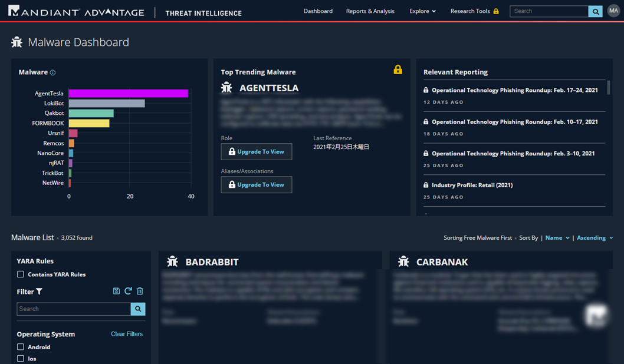Click the save filter icon
Image resolution: width=624 pixels, height=364 pixels.
coord(116,291)
